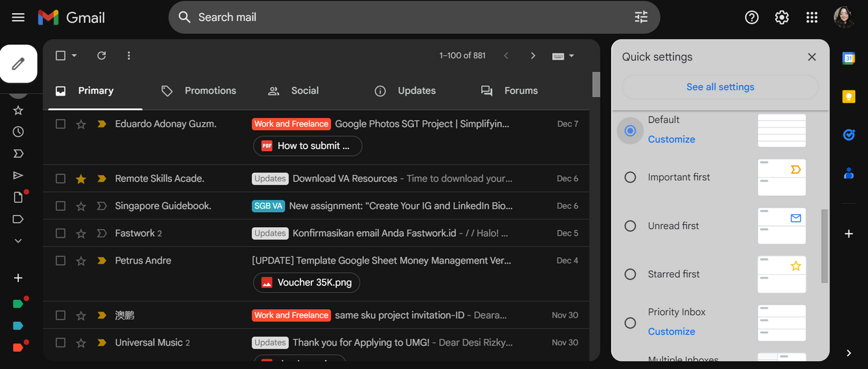Expand the select-all dropdown arrow
This screenshot has height=369, width=868.
pos(74,56)
